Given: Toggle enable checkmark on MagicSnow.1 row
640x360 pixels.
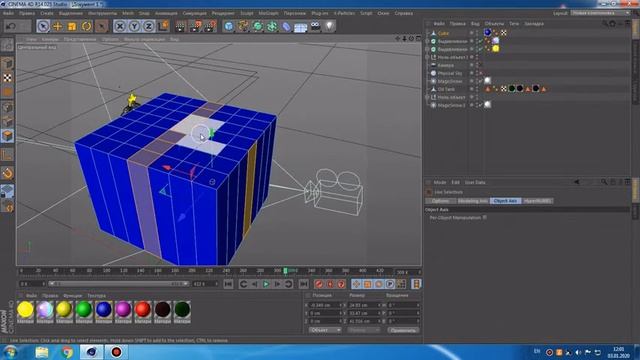Looking at the screenshot, I should click(481, 105).
